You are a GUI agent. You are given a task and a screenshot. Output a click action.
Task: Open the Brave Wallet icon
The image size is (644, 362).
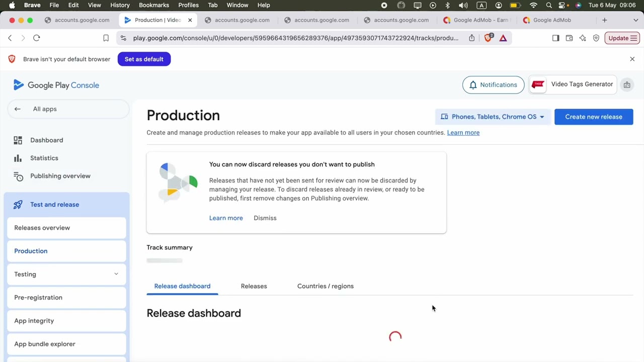[570, 38]
